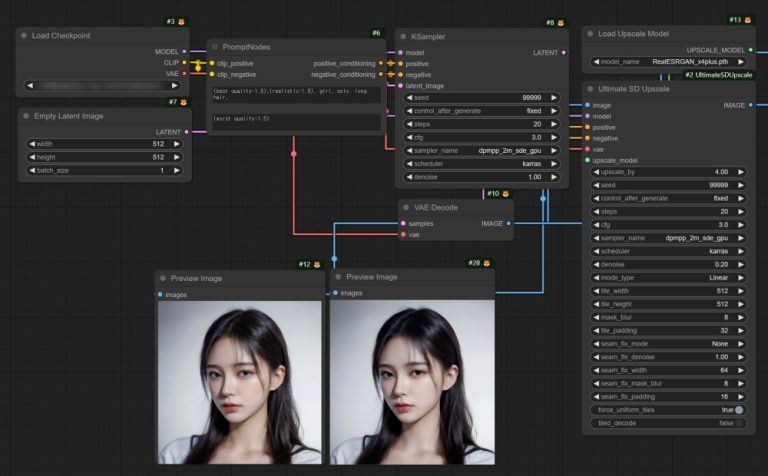
Task: Collapse the Ultimate SD Upscale node dot
Action: pos(590,89)
